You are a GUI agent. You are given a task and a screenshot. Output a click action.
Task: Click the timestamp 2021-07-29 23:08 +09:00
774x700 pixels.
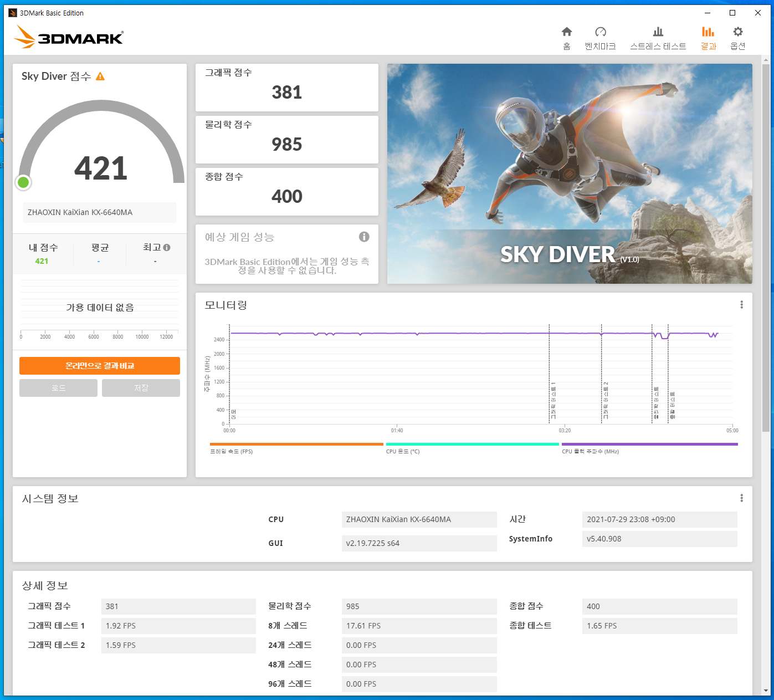coord(659,519)
